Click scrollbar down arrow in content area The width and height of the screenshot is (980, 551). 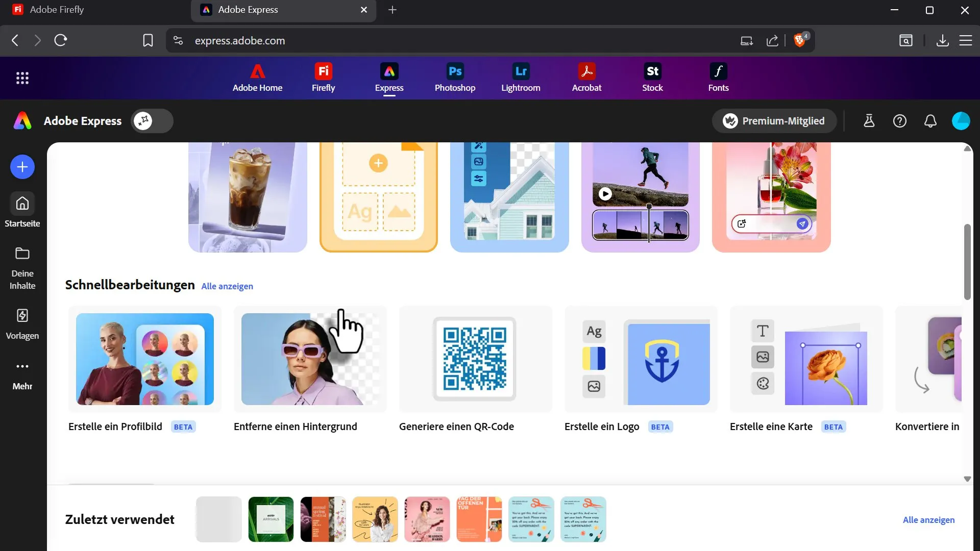pos(967,479)
